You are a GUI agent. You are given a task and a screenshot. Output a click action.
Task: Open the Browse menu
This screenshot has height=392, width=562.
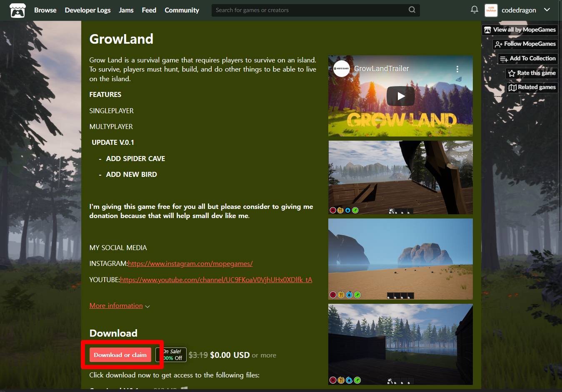point(45,10)
